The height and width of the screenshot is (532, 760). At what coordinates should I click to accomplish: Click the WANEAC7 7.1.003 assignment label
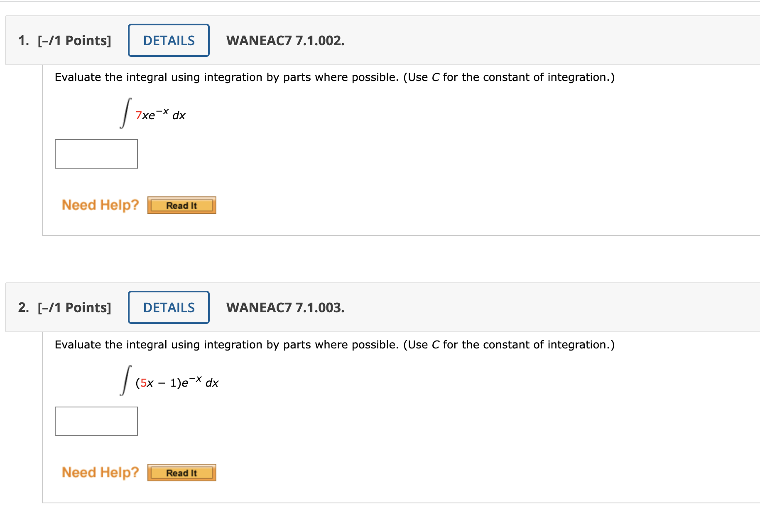coord(285,307)
